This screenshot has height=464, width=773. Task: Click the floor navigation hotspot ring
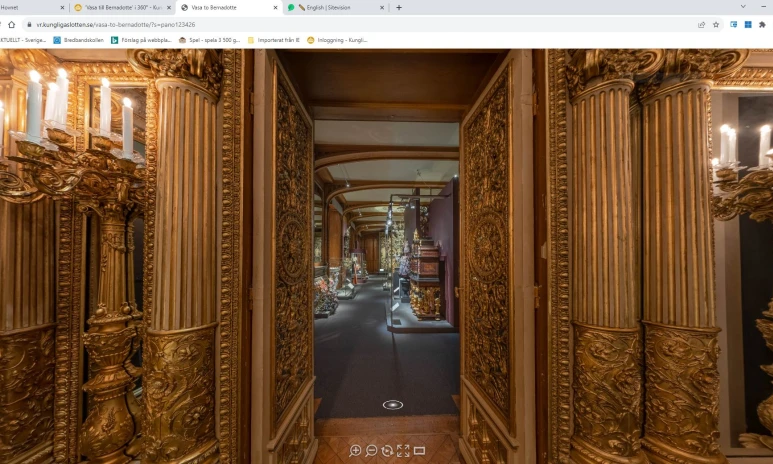point(393,405)
